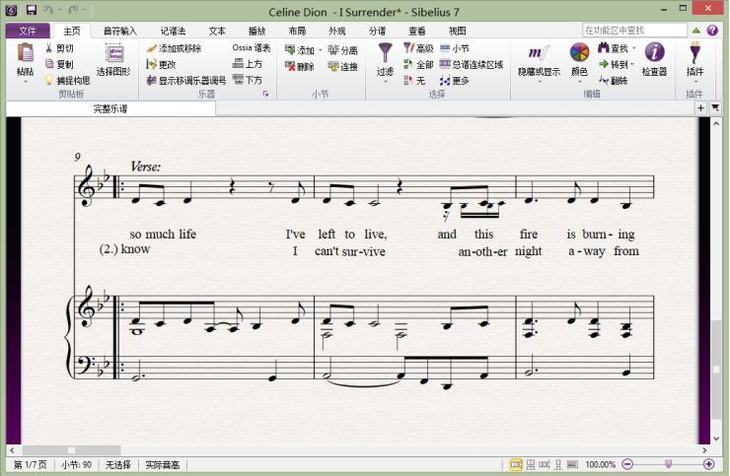
Task: Click the zoom slider handle
Action: pyautogui.click(x=669, y=464)
